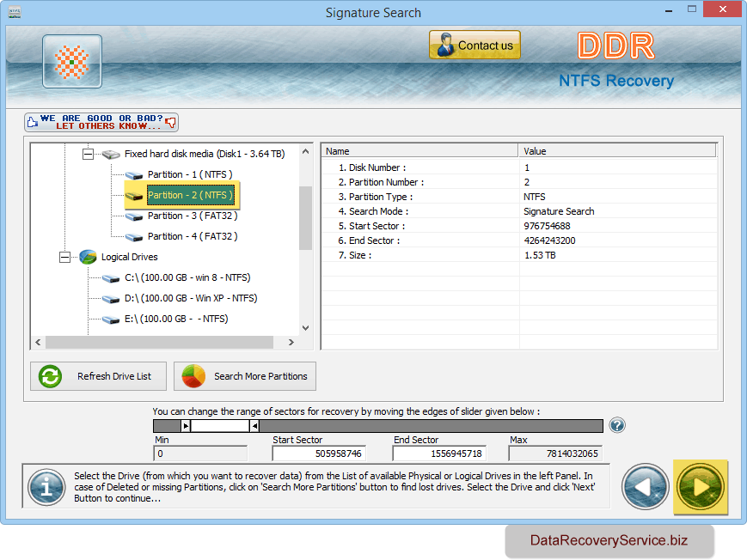Click the tree scroll right arrow

(291, 342)
